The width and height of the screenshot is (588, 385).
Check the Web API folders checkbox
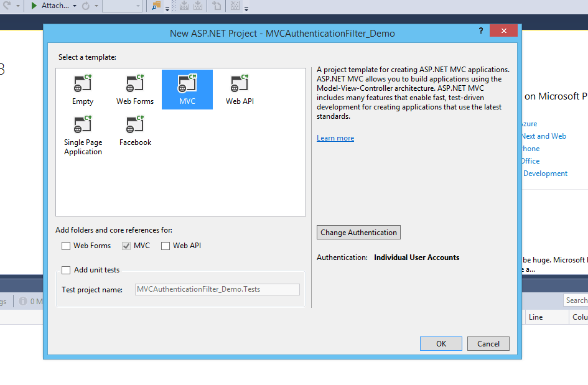(x=166, y=246)
